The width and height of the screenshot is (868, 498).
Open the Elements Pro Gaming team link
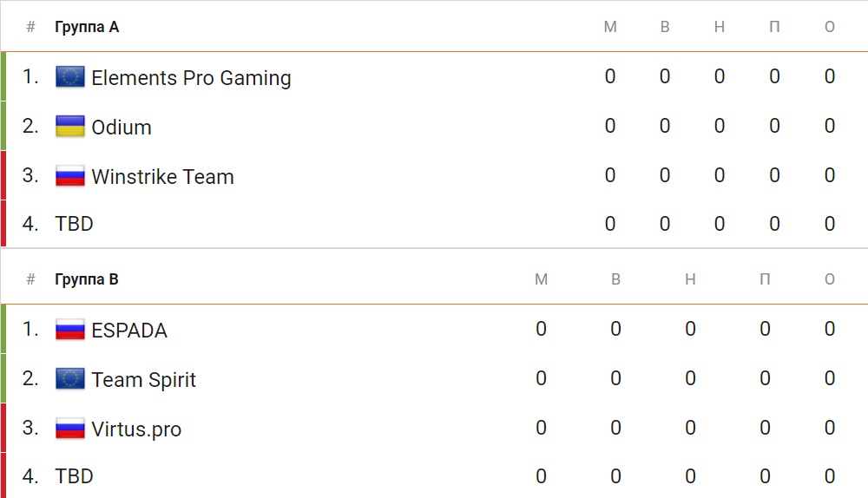click(191, 78)
